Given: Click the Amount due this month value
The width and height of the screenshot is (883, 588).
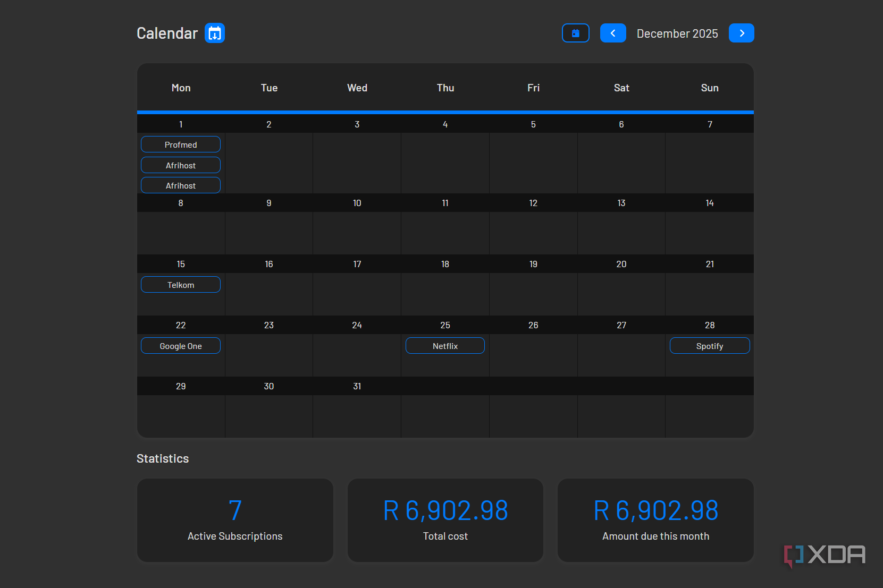Looking at the screenshot, I should [656, 510].
